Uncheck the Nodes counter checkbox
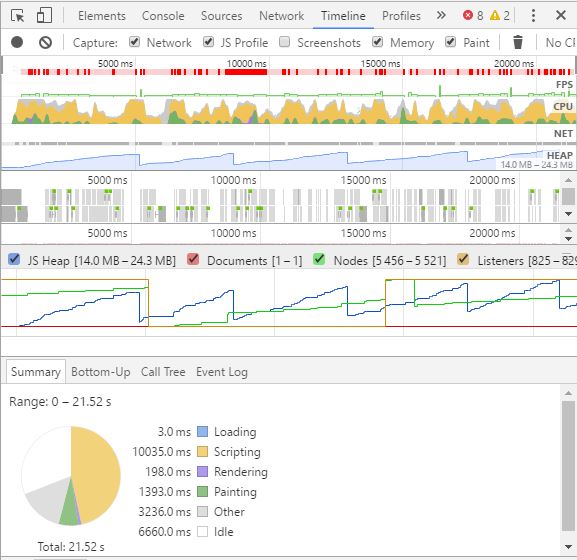Viewport: 577px width, 560px height. pos(319,259)
